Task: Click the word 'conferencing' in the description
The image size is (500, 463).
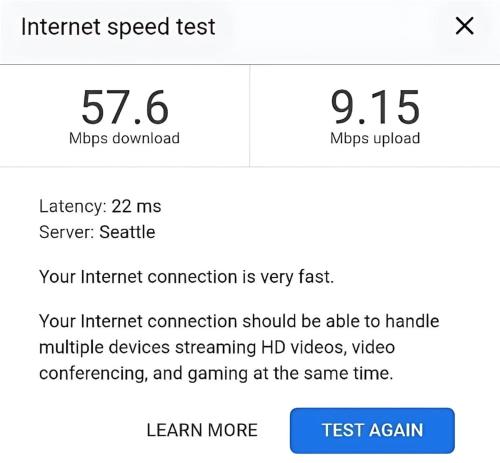Action: pyautogui.click(x=93, y=374)
